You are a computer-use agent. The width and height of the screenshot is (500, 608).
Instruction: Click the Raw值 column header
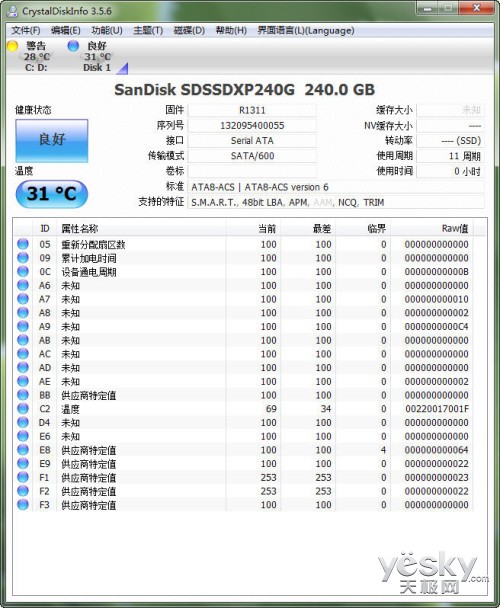(x=432, y=228)
